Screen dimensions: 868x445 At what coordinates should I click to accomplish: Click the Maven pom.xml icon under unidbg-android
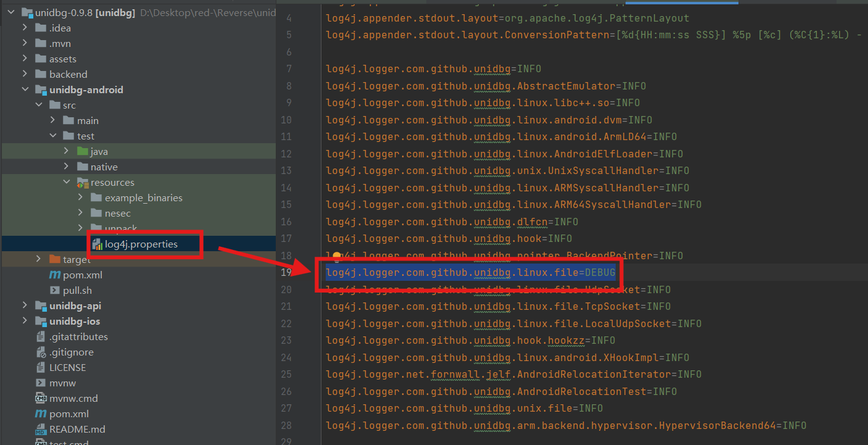point(55,275)
